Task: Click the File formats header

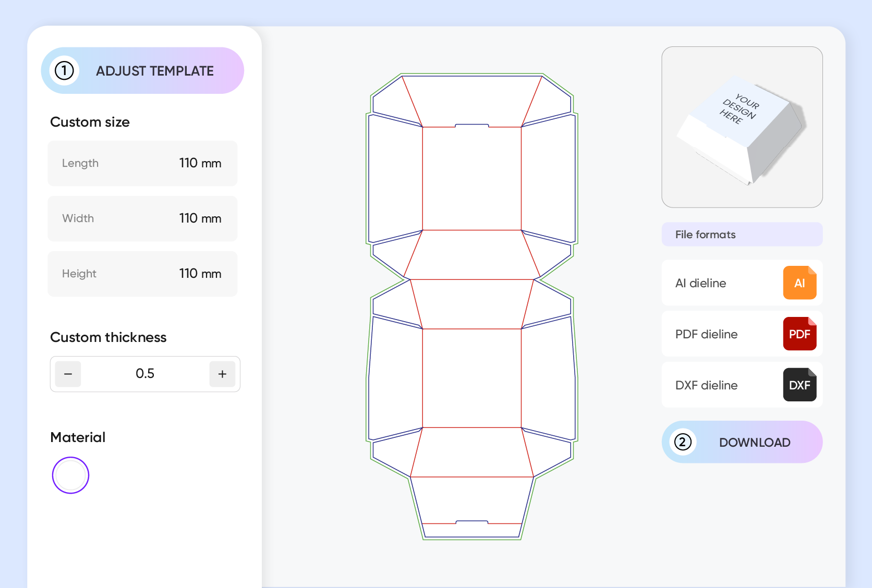Action: 742,235
